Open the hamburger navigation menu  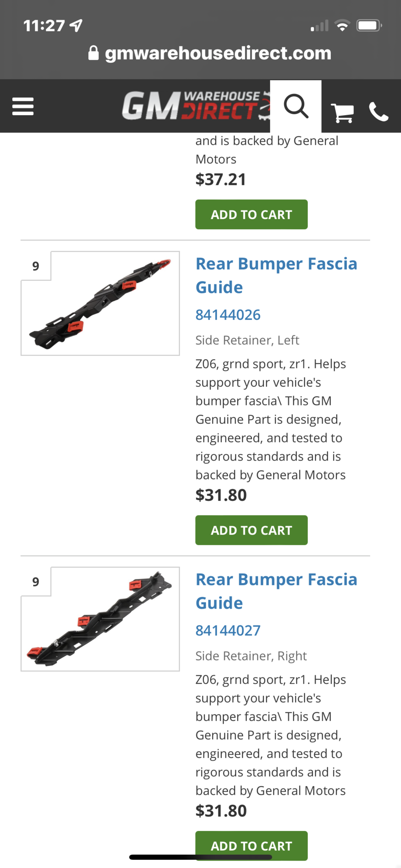(x=23, y=106)
